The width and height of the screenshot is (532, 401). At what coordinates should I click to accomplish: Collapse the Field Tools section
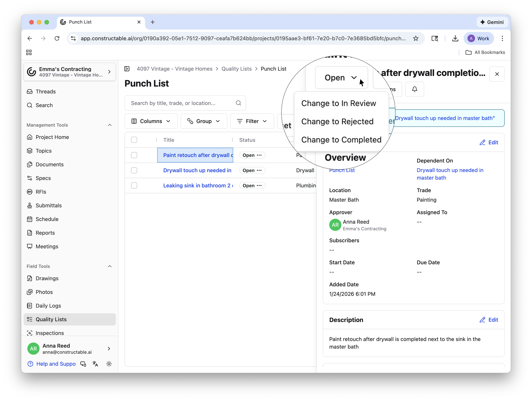pyautogui.click(x=110, y=266)
